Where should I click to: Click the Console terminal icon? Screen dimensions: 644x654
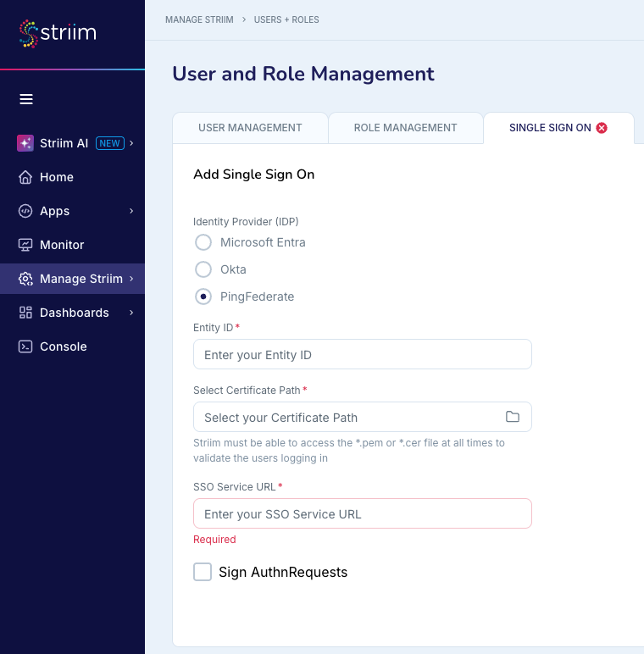[25, 346]
